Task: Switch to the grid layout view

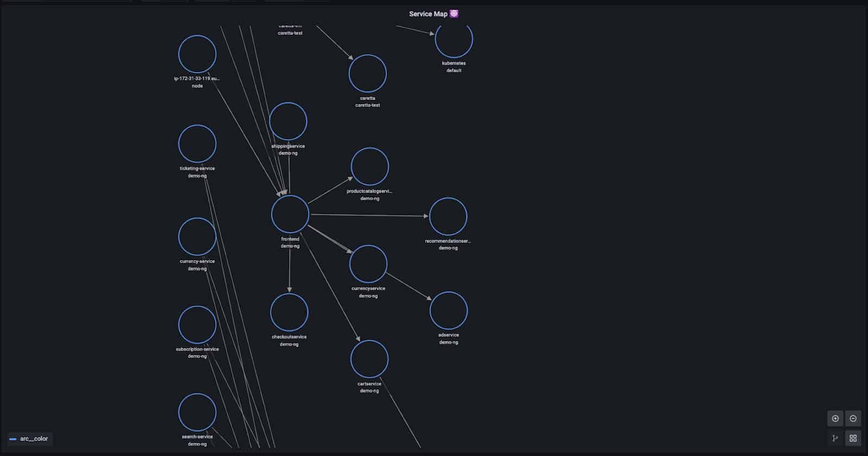Action: 853,438
